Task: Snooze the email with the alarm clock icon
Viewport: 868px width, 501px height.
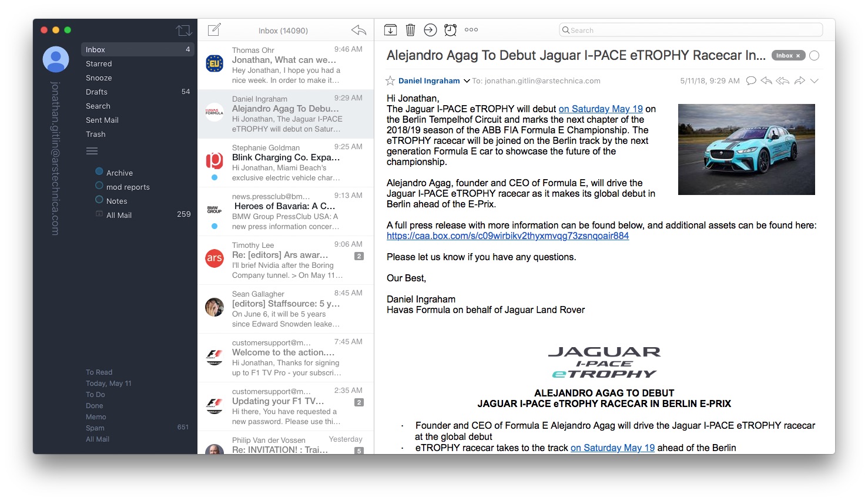Action: [x=450, y=29]
